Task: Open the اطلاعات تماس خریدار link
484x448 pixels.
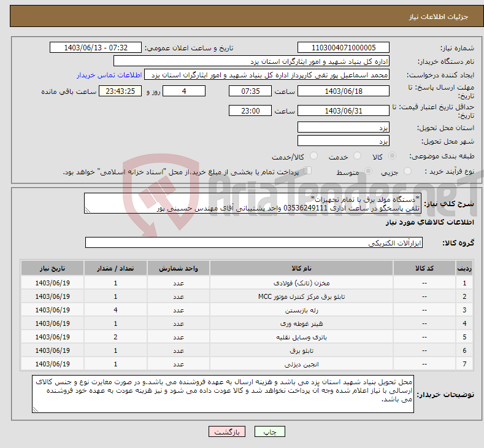Action: tap(109, 75)
